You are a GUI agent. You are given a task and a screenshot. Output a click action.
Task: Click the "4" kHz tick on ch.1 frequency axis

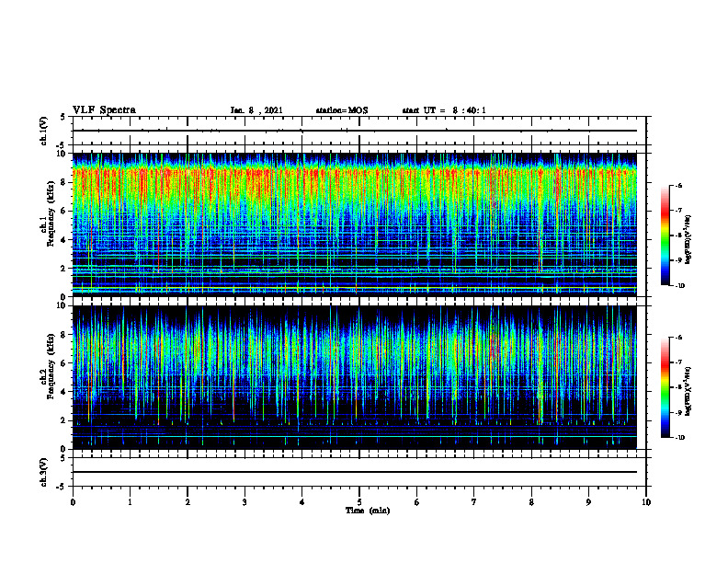(64, 240)
